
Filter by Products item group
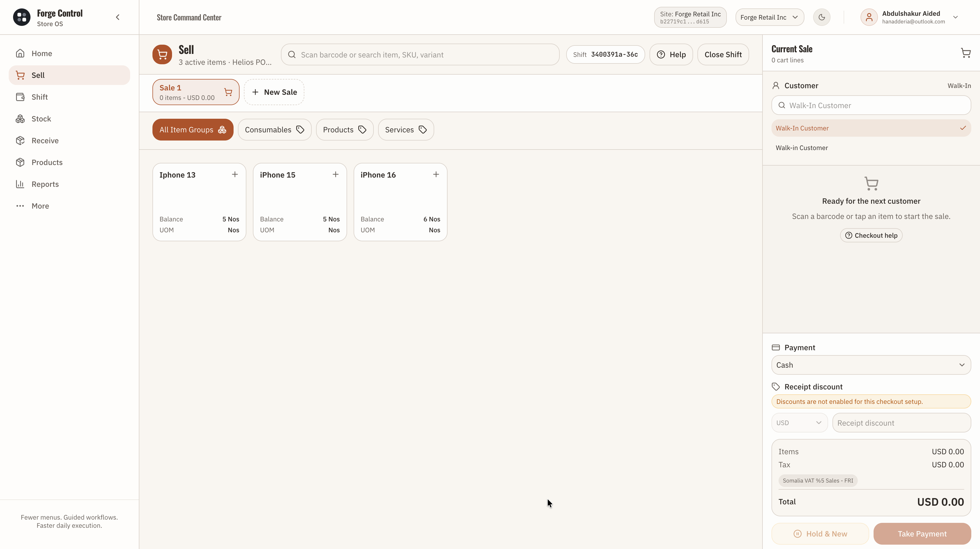pyautogui.click(x=345, y=130)
